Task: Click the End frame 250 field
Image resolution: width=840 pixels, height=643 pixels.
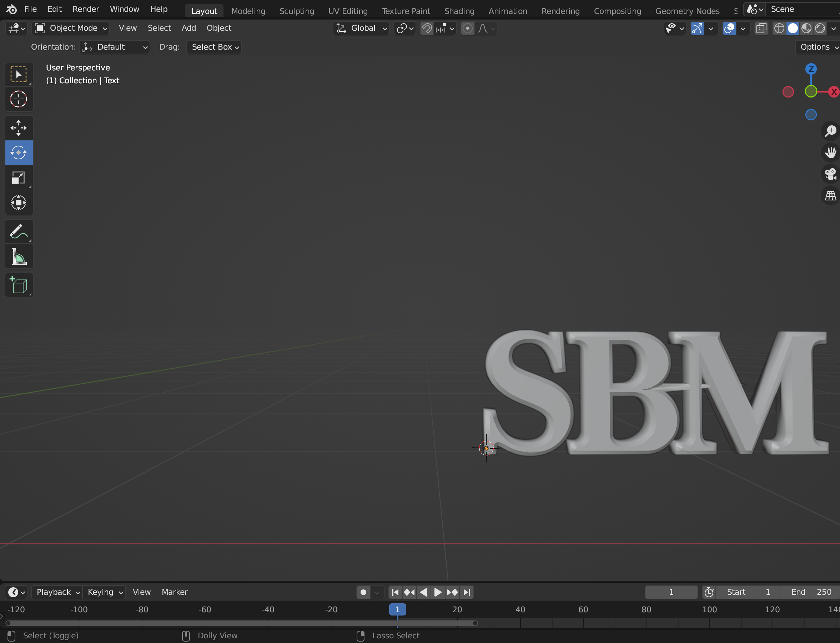Action: pos(810,592)
